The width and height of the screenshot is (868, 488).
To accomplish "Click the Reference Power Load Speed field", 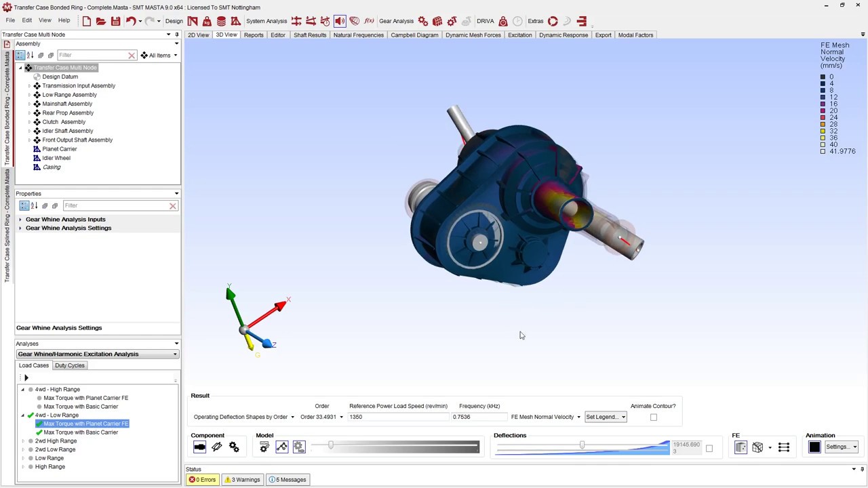I will (397, 418).
